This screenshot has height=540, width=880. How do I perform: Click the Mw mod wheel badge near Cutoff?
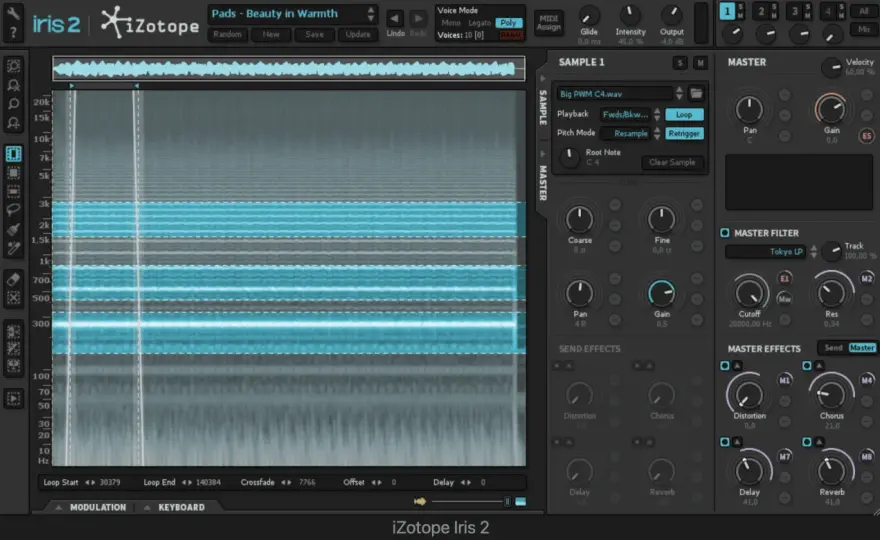coord(785,299)
